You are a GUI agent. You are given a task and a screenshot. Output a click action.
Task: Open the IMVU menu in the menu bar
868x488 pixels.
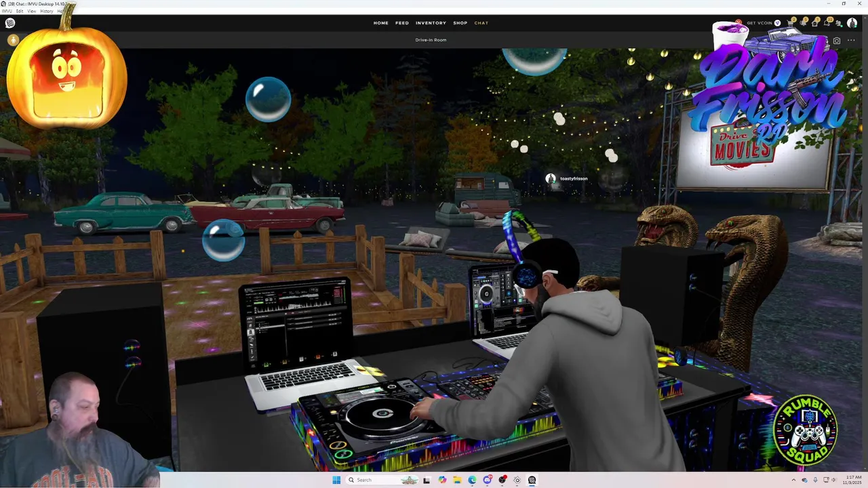pyautogui.click(x=6, y=11)
